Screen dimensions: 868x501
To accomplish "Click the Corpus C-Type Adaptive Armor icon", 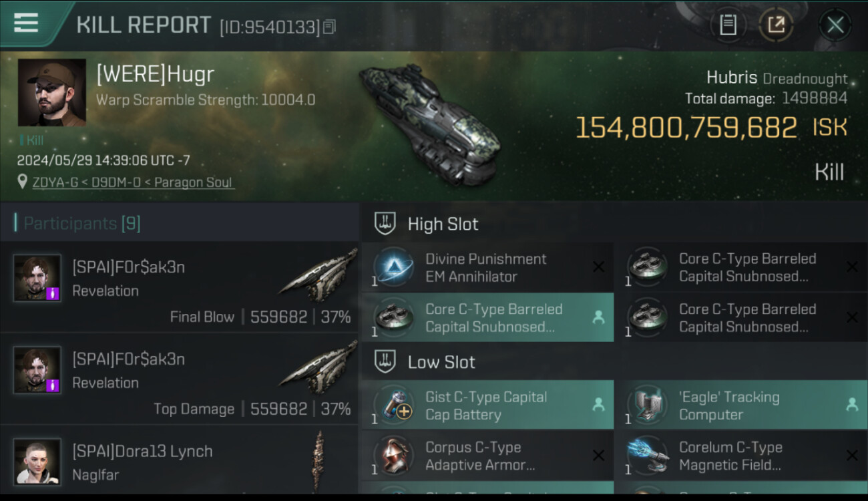I will coord(393,456).
